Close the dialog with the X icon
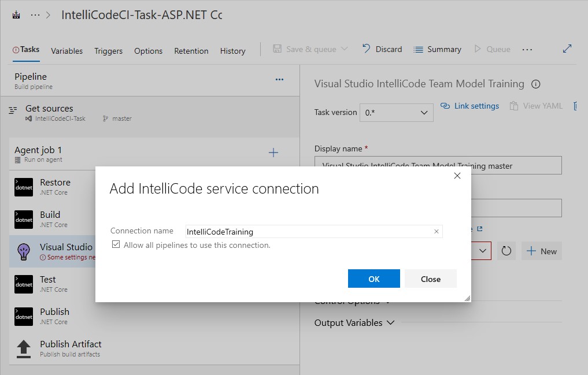Image resolution: width=588 pixels, height=375 pixels. [457, 176]
